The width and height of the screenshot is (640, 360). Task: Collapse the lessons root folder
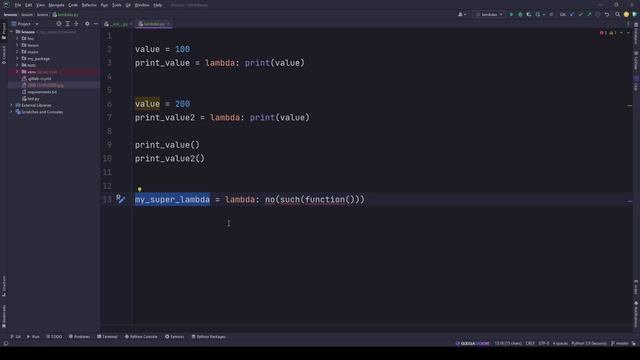pos(12,32)
